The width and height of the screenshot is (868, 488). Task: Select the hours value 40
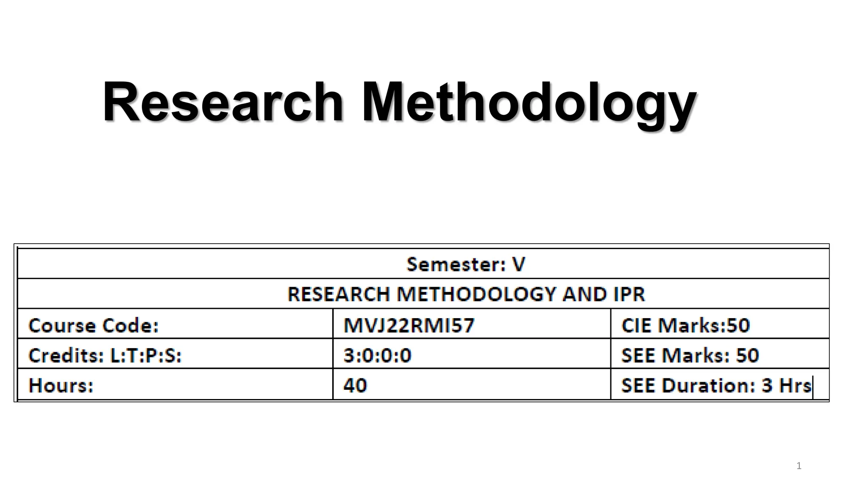click(x=355, y=385)
